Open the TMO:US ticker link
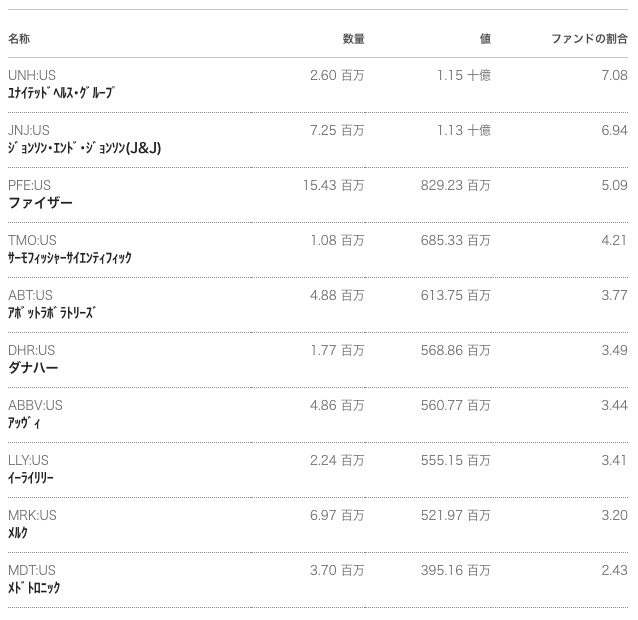 (x=32, y=240)
